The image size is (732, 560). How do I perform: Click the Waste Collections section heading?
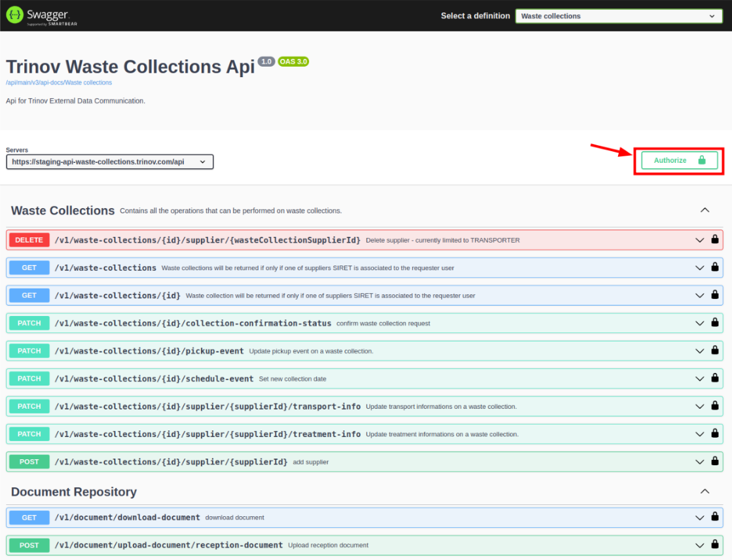click(63, 211)
